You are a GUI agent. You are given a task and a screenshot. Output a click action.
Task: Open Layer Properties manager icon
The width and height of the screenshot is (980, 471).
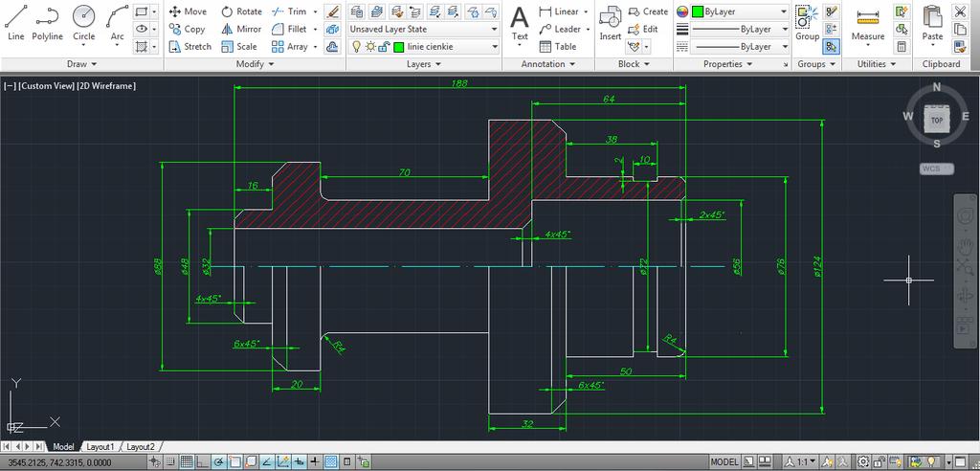[x=357, y=11]
